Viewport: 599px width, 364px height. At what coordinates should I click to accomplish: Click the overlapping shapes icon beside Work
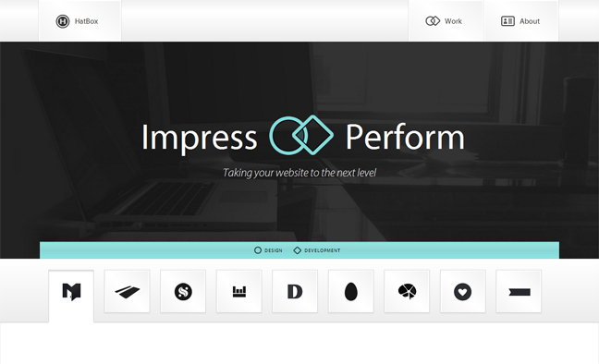(x=433, y=21)
